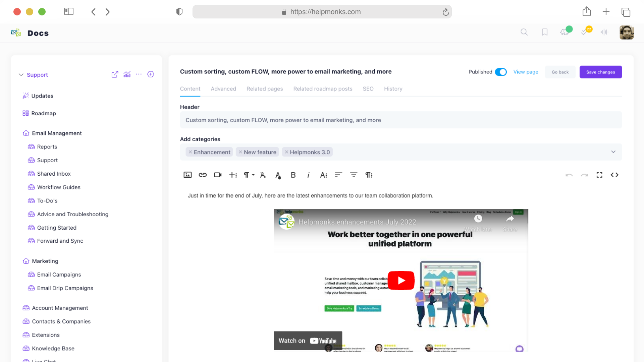
Task: Switch to the History tab
Action: point(393,88)
